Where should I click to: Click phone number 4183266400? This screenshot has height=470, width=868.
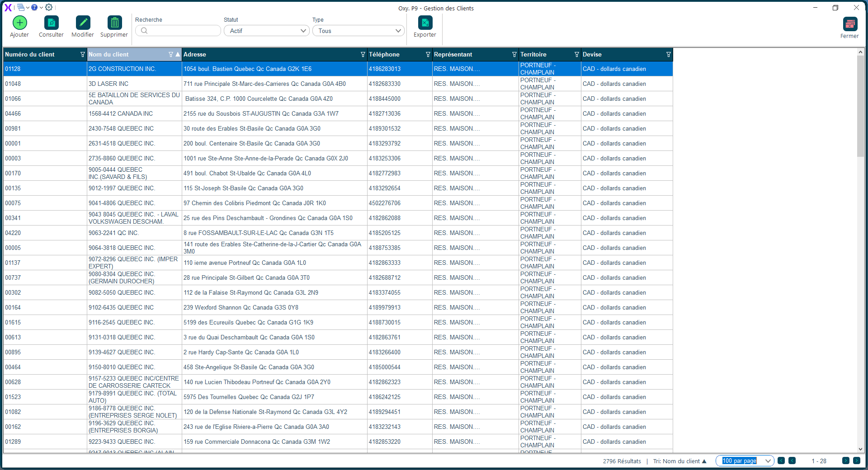pos(385,352)
